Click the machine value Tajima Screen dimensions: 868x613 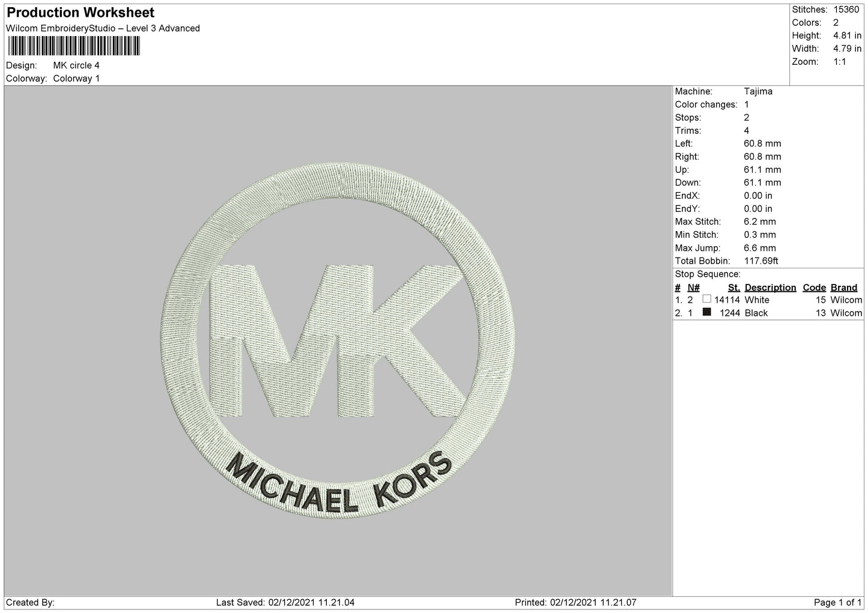[x=758, y=91]
